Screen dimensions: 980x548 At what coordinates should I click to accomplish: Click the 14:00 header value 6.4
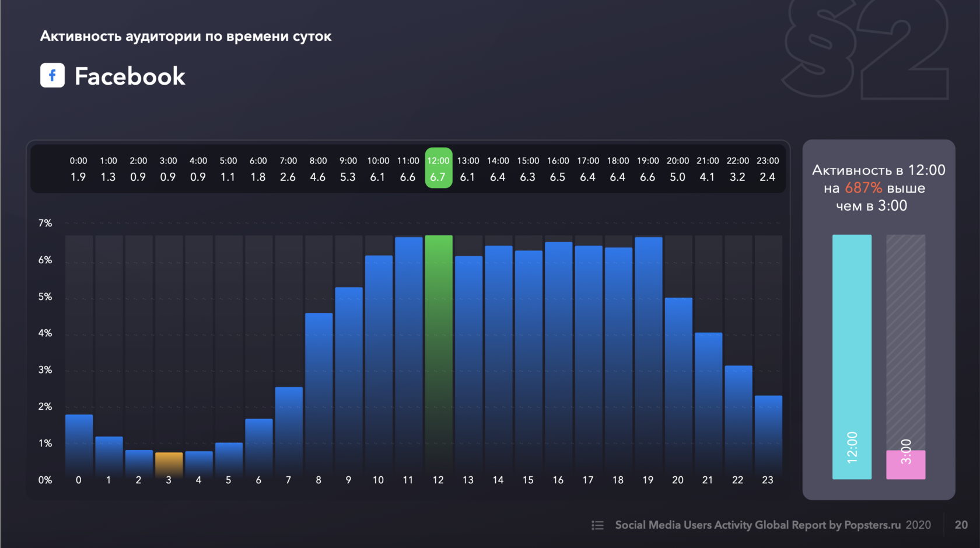tap(498, 177)
